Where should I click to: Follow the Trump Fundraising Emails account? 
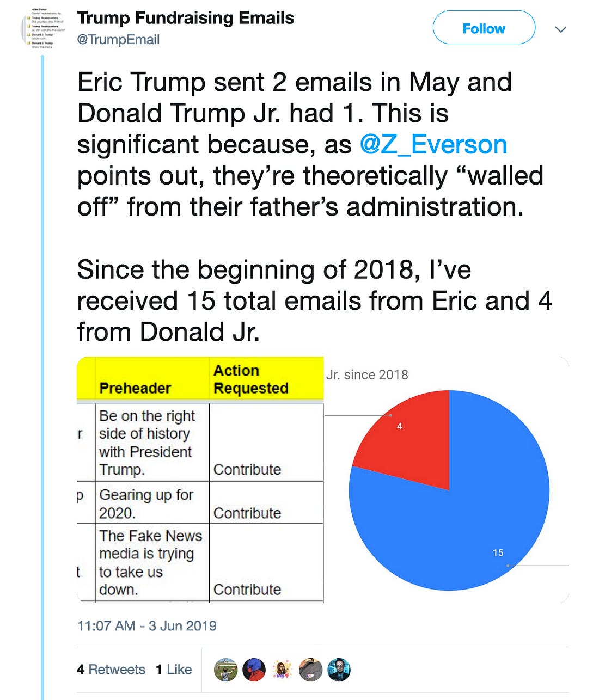tap(484, 28)
